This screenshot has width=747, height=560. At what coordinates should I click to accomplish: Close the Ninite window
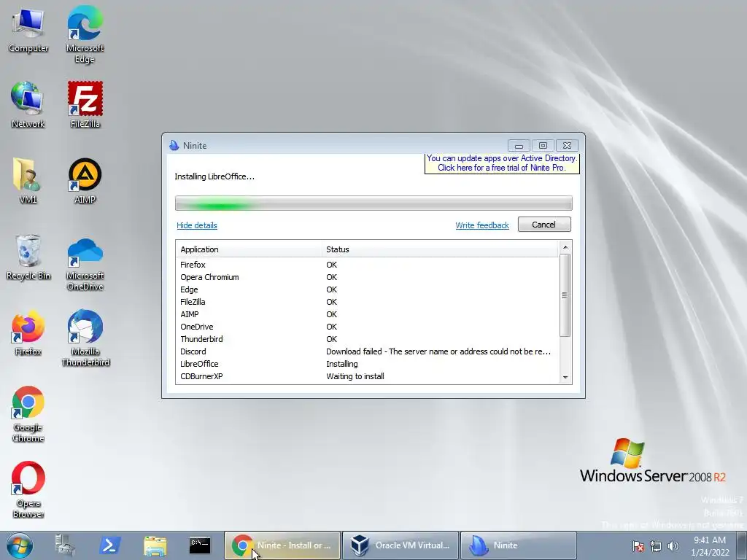(567, 145)
